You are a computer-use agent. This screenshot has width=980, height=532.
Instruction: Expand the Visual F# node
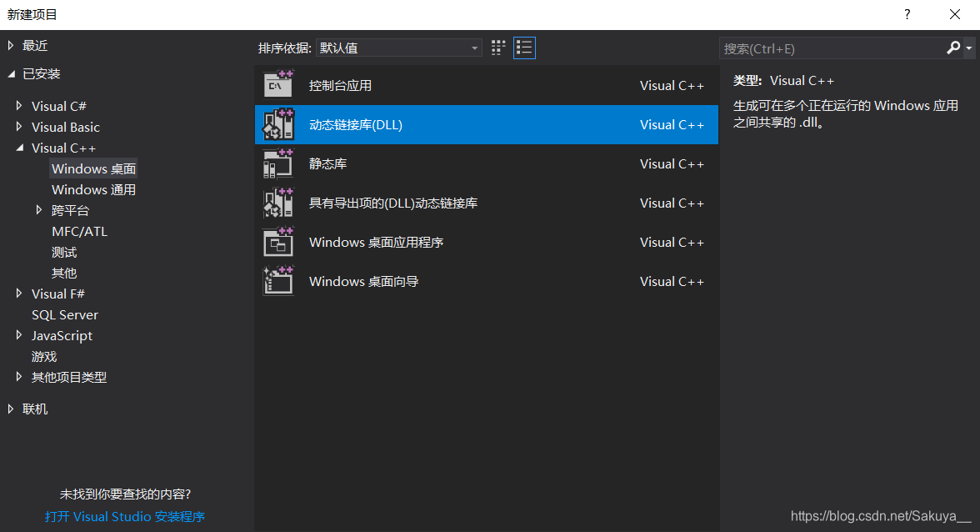pyautogui.click(x=18, y=294)
